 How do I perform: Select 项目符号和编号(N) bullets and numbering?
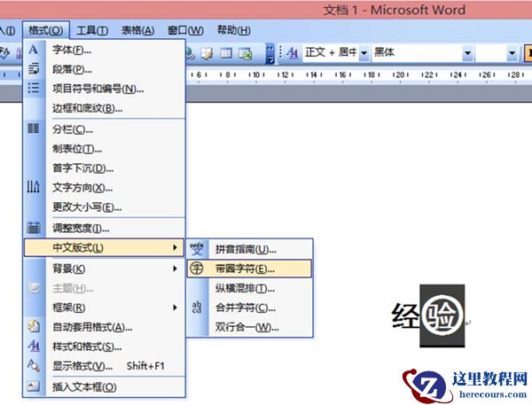[104, 89]
